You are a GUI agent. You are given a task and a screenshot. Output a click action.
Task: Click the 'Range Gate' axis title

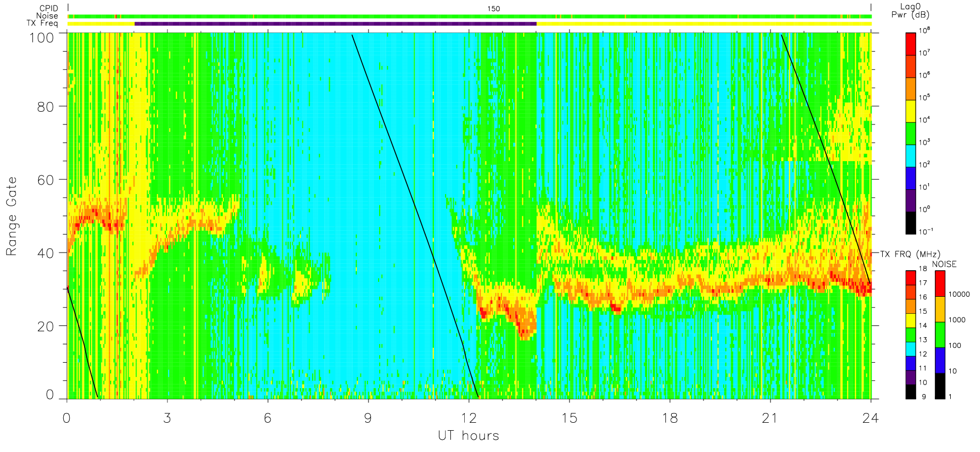click(x=12, y=216)
